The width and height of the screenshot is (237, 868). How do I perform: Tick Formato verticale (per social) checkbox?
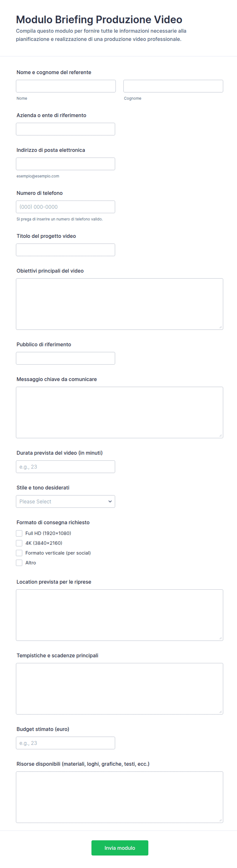19,553
